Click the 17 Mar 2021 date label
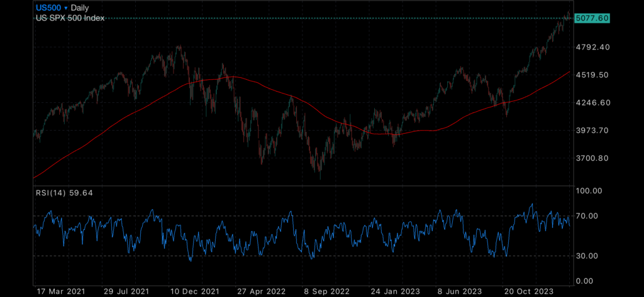 tap(60, 291)
